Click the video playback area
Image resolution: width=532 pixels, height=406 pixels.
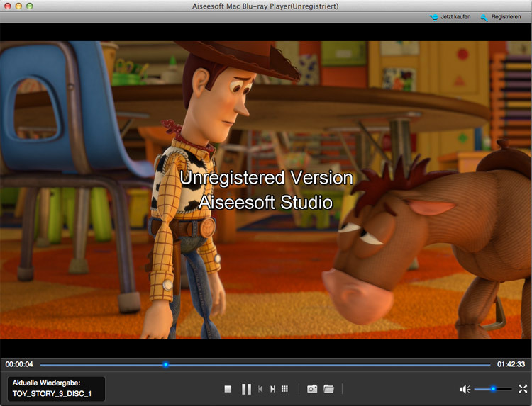point(266,190)
